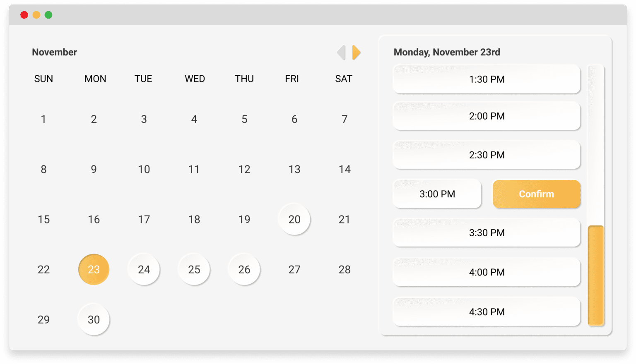This screenshot has width=636, height=364.
Task: Pick November 30 for scheduling
Action: 94,320
